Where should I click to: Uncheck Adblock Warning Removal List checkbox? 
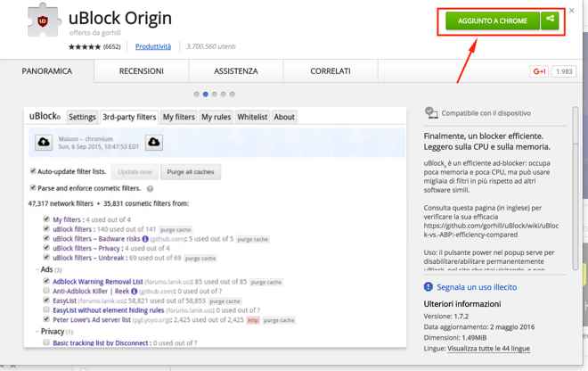click(x=46, y=281)
